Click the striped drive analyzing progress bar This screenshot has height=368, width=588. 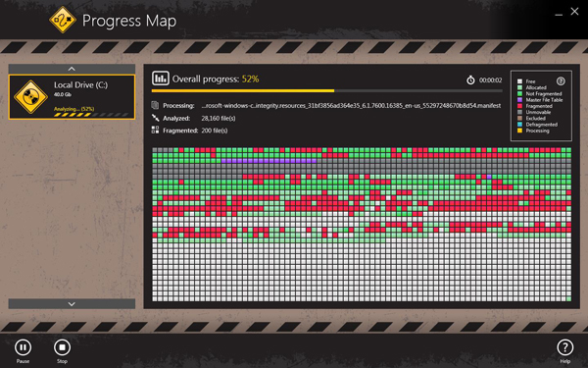(91, 115)
